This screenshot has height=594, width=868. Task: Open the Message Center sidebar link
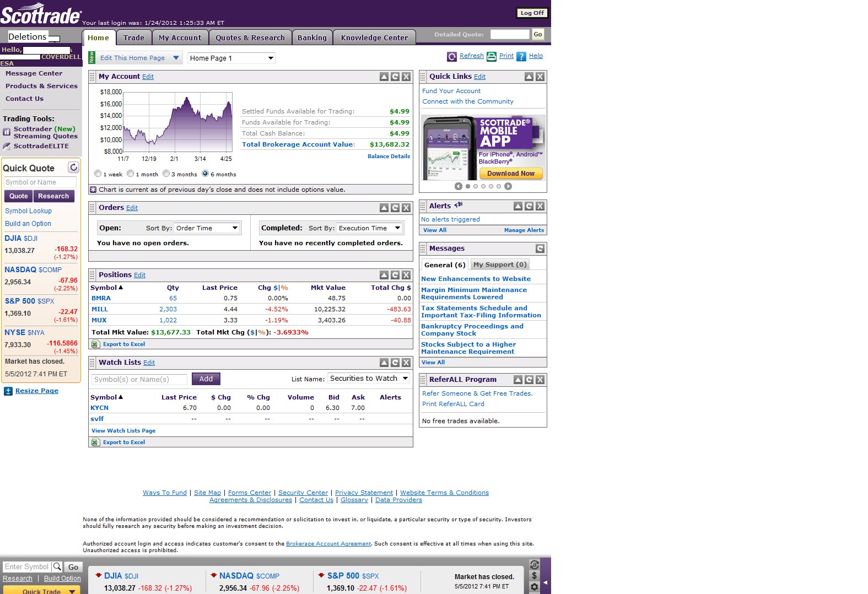[x=34, y=73]
